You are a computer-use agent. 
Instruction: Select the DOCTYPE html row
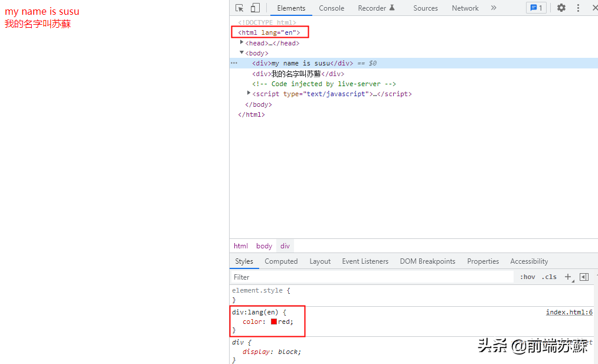click(267, 22)
